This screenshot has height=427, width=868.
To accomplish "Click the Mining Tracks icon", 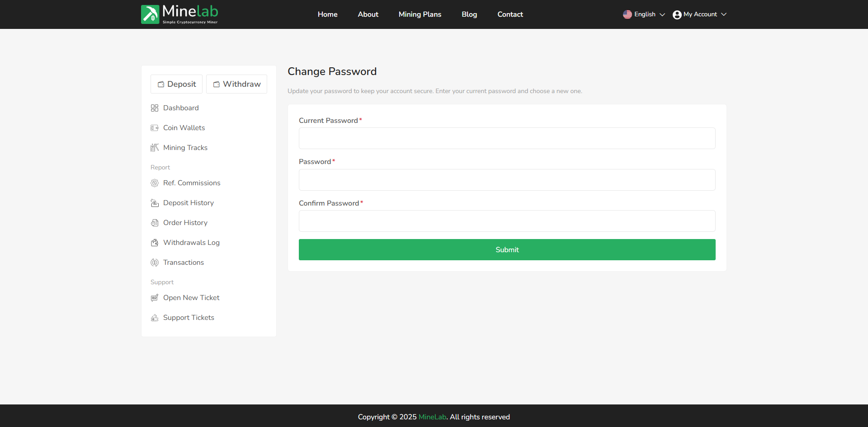I will [155, 148].
